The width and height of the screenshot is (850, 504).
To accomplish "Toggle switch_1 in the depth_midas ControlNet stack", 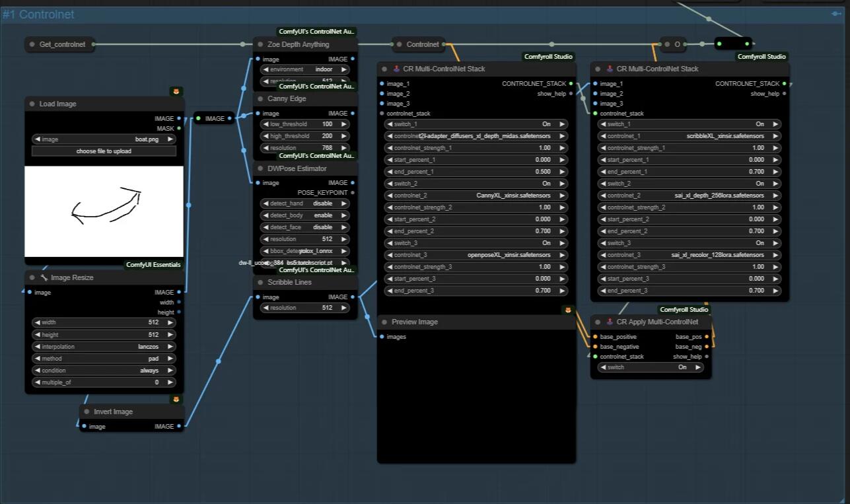I will tap(477, 124).
